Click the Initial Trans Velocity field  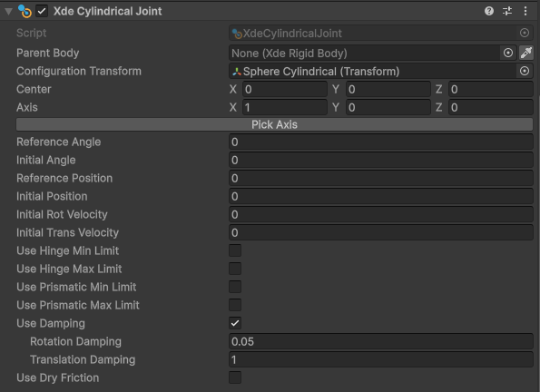pyautogui.click(x=381, y=232)
